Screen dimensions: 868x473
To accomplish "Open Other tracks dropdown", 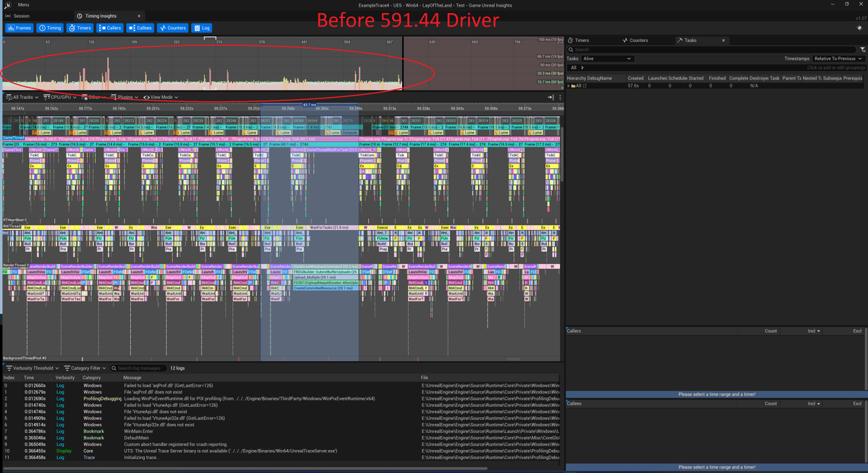I will [x=94, y=97].
